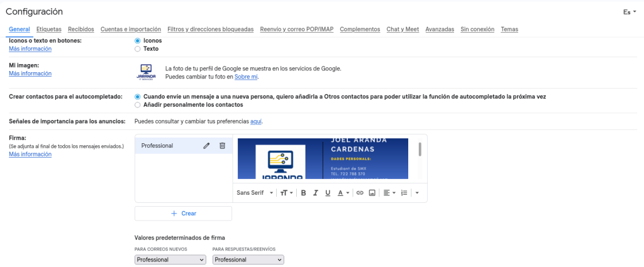644x267 pixels.
Task: Open the Filtros y direcciones bloqueadas tab
Action: click(211, 29)
